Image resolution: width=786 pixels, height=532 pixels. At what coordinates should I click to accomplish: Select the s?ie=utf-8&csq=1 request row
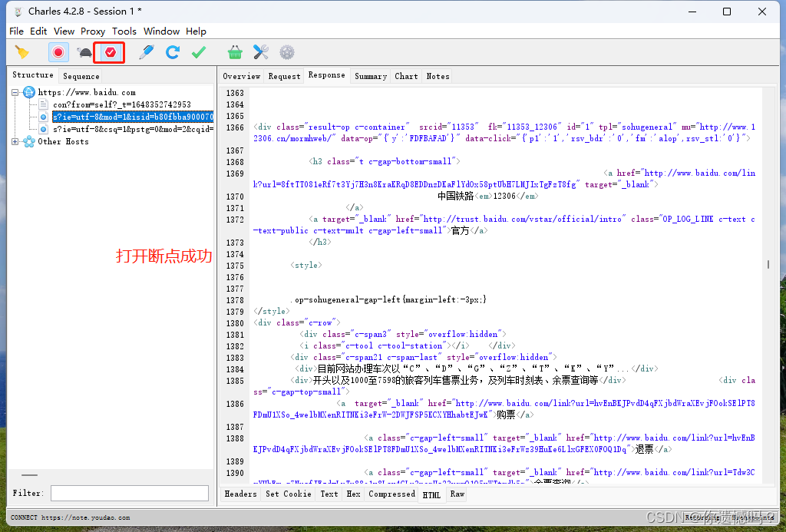[134, 129]
